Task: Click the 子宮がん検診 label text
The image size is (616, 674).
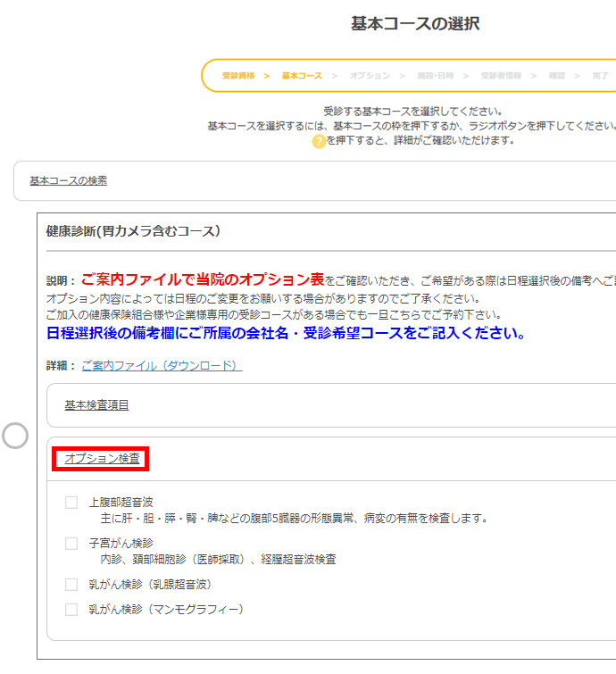Action: click(x=121, y=544)
